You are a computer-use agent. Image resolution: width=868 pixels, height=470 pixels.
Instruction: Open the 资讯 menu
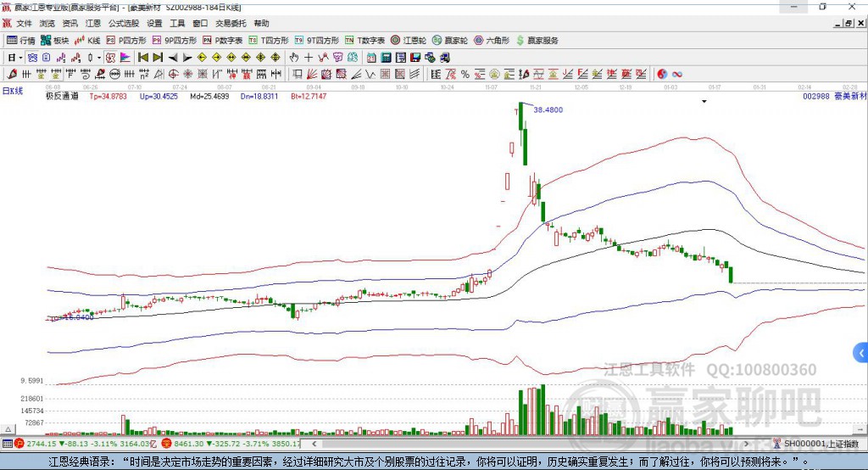[70, 23]
